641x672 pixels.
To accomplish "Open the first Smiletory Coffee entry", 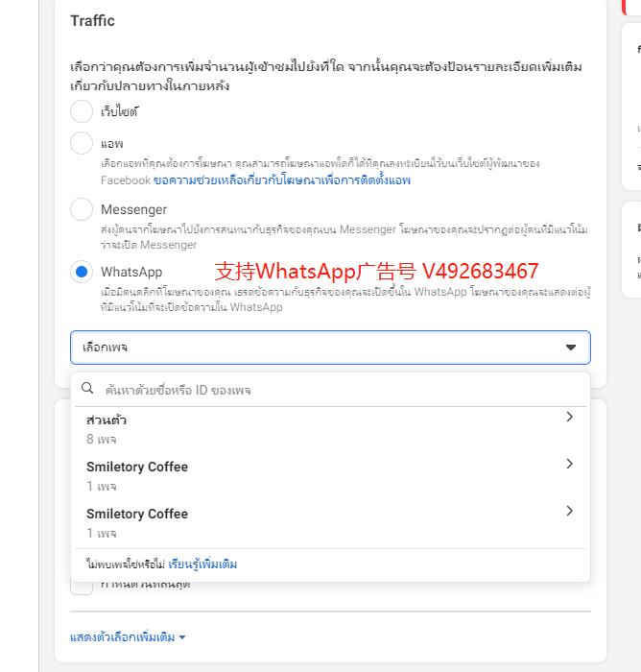I will [330, 476].
